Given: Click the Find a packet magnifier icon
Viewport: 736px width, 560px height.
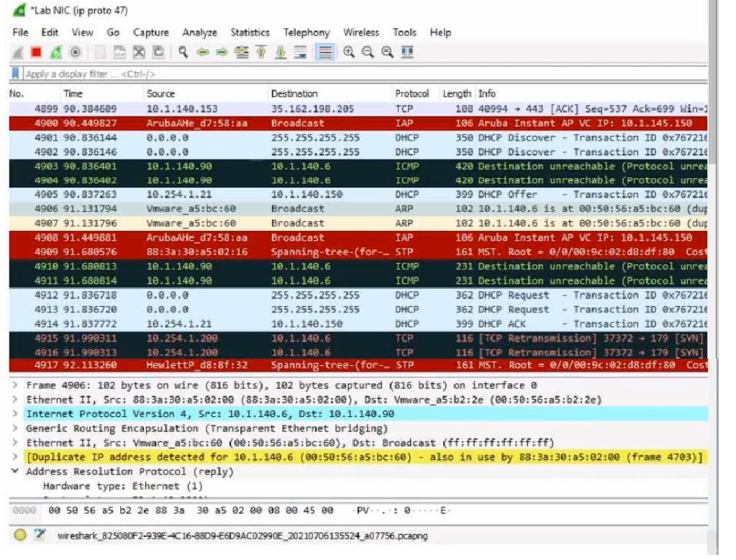Looking at the screenshot, I should click(183, 52).
